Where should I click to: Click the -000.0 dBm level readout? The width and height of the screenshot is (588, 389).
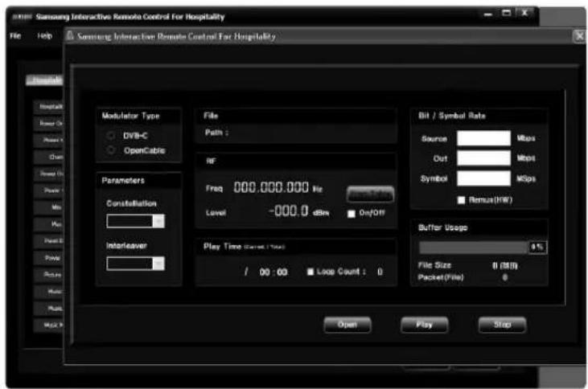click(289, 211)
